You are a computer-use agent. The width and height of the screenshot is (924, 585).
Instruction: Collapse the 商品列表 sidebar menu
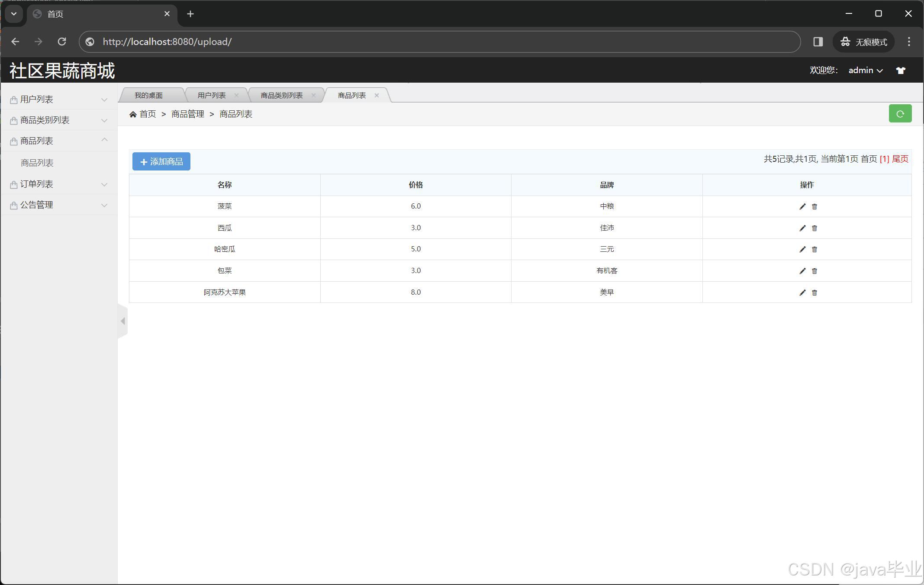click(x=59, y=141)
